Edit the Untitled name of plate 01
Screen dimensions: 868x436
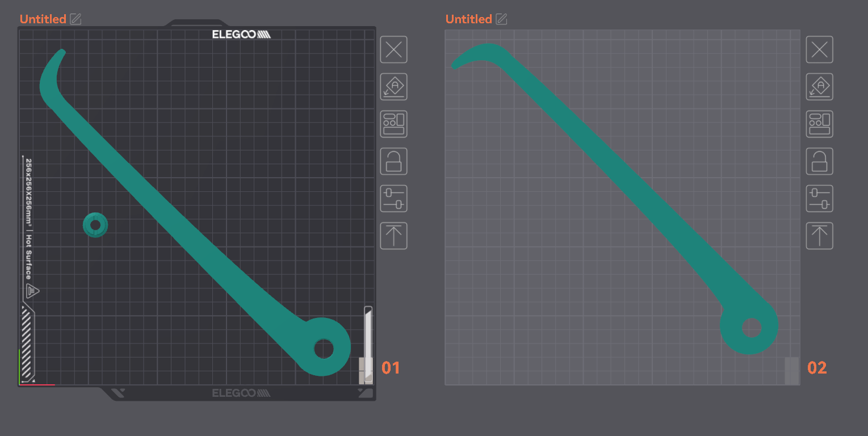(x=76, y=19)
